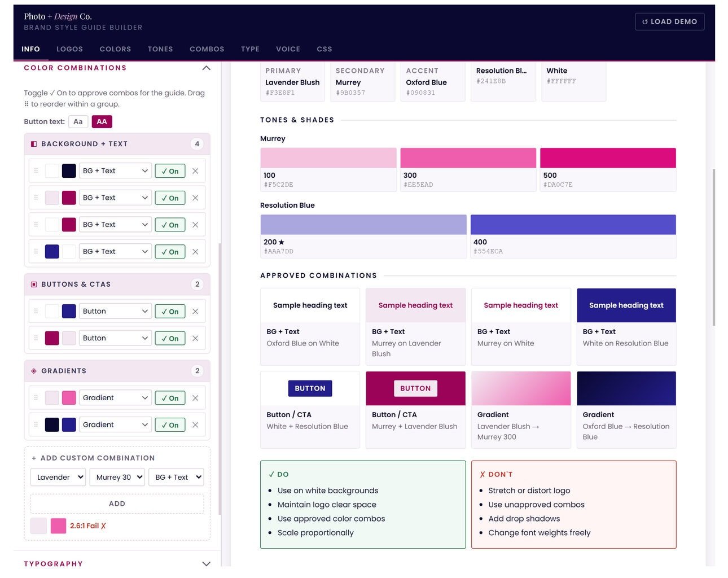
Task: Collapse the Color Combinations panel
Action: (206, 68)
